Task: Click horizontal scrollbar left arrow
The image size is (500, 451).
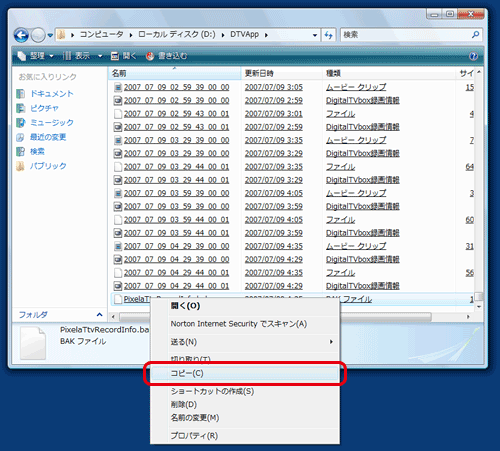Action: (x=113, y=317)
